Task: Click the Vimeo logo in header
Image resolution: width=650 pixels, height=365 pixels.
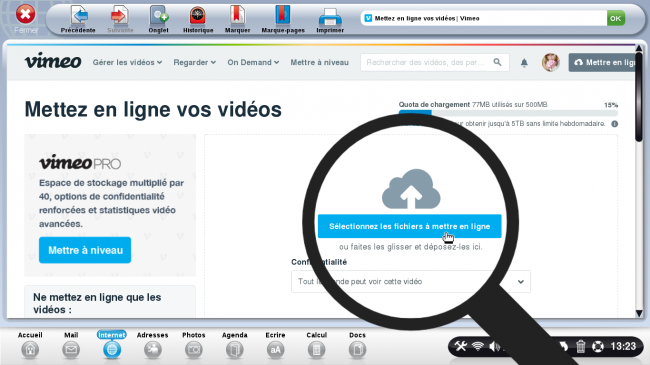Action: pyautogui.click(x=53, y=61)
